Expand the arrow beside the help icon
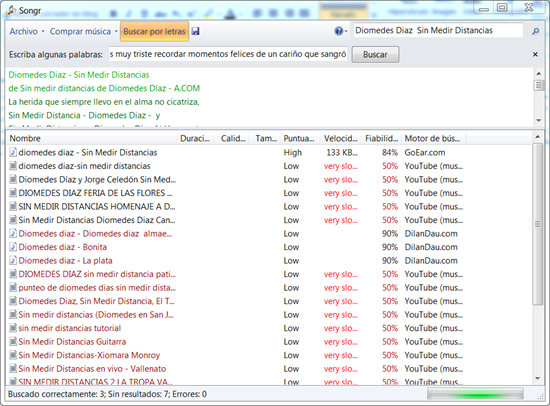The height and width of the screenshot is (406, 550). [x=346, y=31]
